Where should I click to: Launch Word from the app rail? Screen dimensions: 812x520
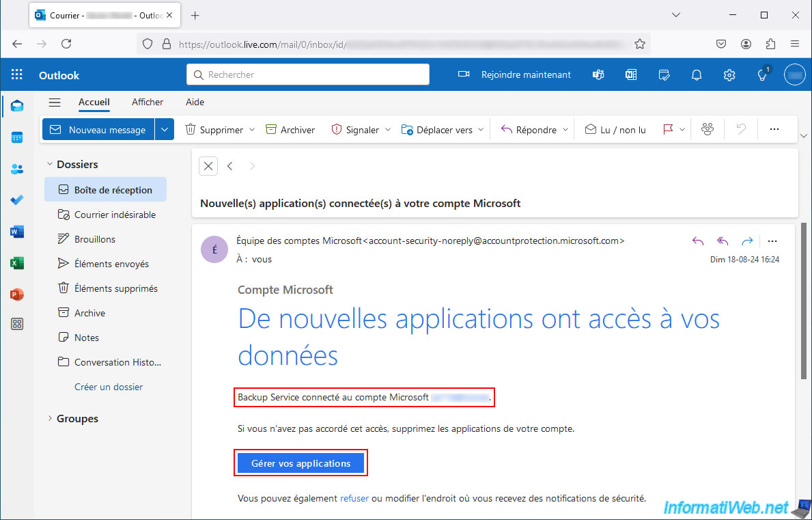(17, 232)
